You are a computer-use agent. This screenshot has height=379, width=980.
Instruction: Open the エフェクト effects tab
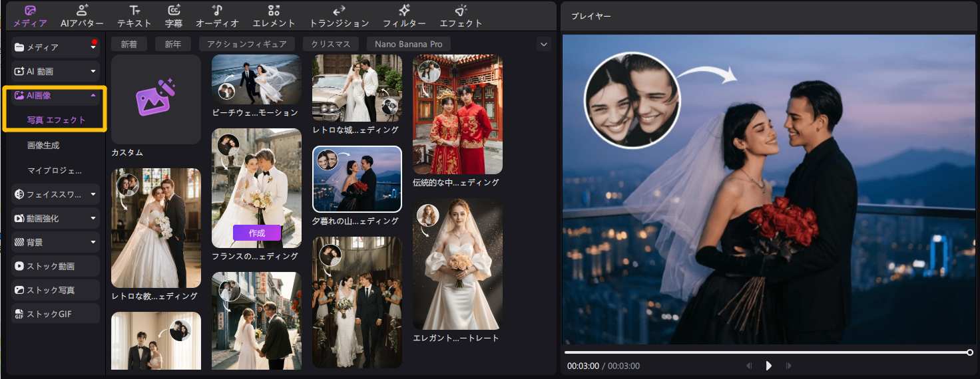[461, 16]
